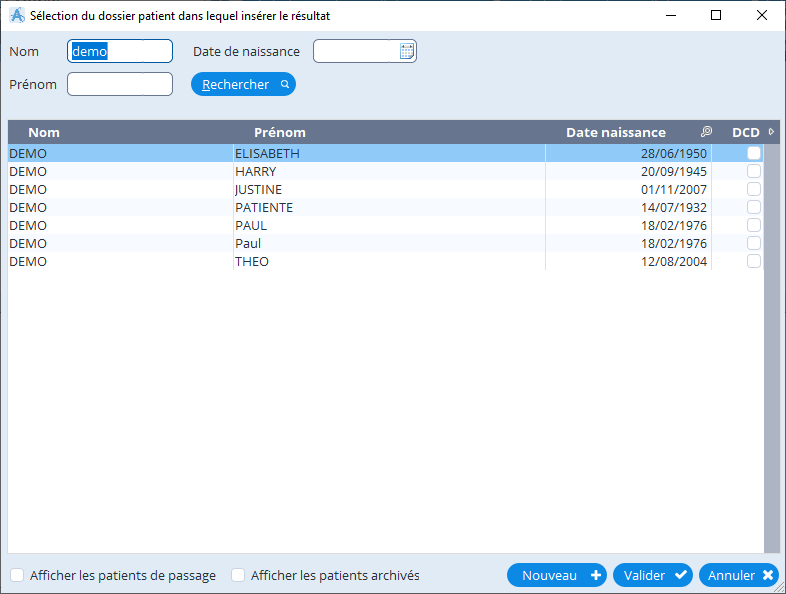Screen dimensions: 786x594
Task: Enable Afficher les patients archivés
Action: 238,575
